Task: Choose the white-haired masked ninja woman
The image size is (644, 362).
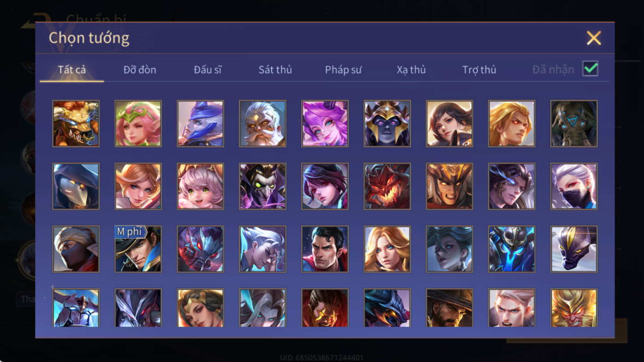Action: (x=574, y=186)
